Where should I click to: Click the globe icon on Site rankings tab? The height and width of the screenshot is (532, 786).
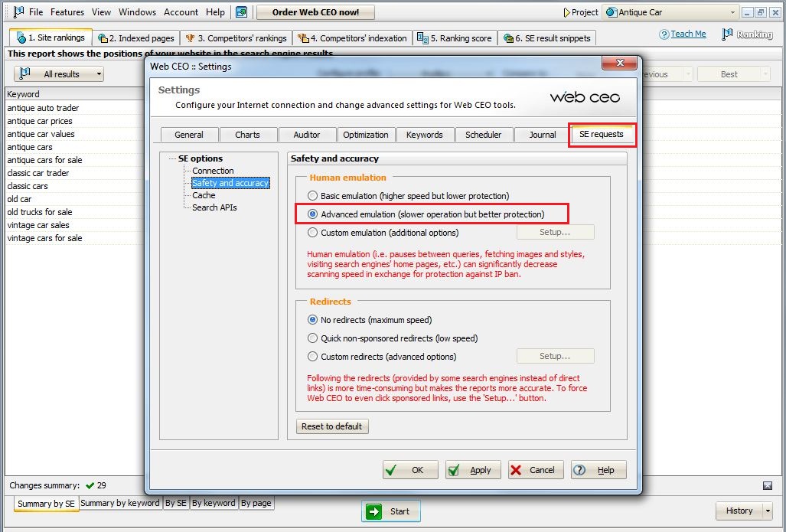(x=21, y=38)
